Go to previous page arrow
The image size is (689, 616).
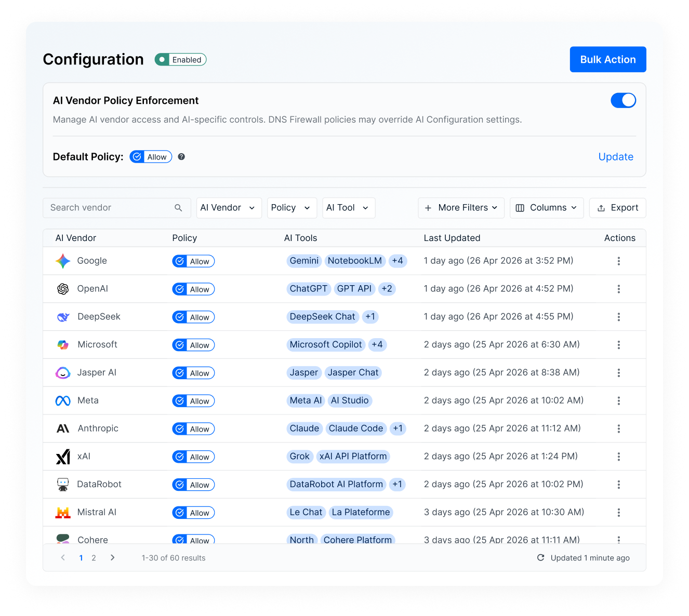click(x=63, y=558)
